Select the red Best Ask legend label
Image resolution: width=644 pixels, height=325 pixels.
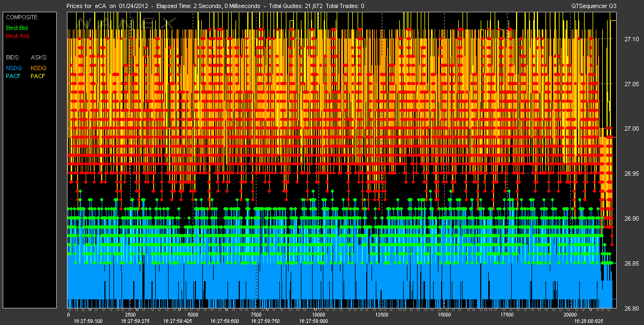[x=18, y=36]
